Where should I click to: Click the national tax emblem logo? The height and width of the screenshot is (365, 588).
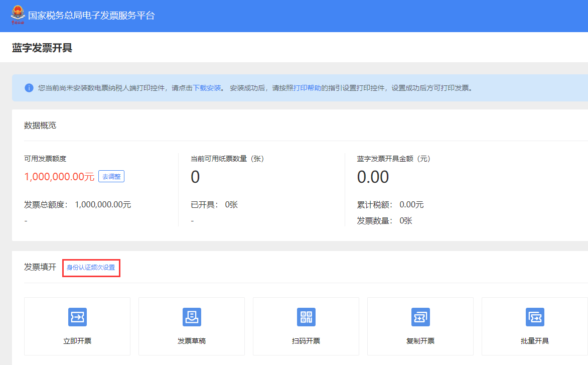point(18,15)
